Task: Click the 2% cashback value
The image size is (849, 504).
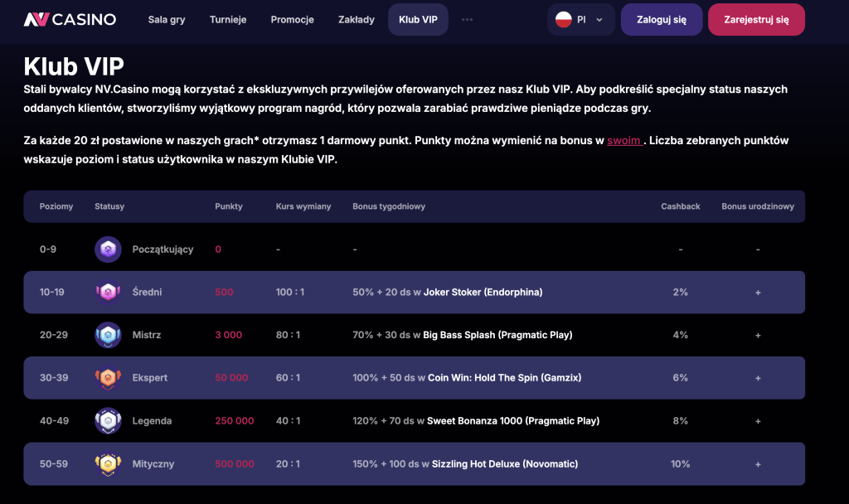Action: coord(681,293)
